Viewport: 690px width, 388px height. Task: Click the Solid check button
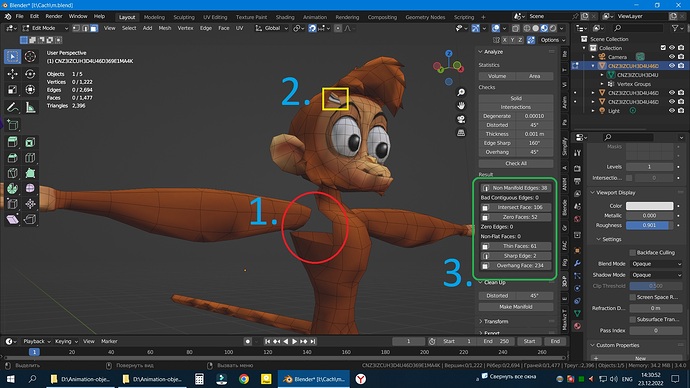(516, 99)
